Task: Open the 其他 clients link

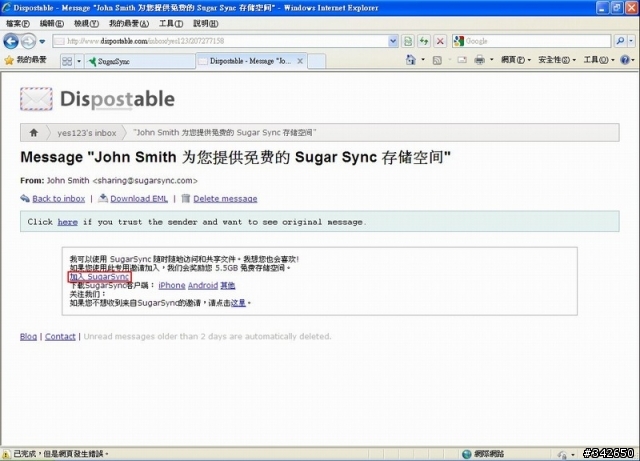Action: pyautogui.click(x=227, y=285)
